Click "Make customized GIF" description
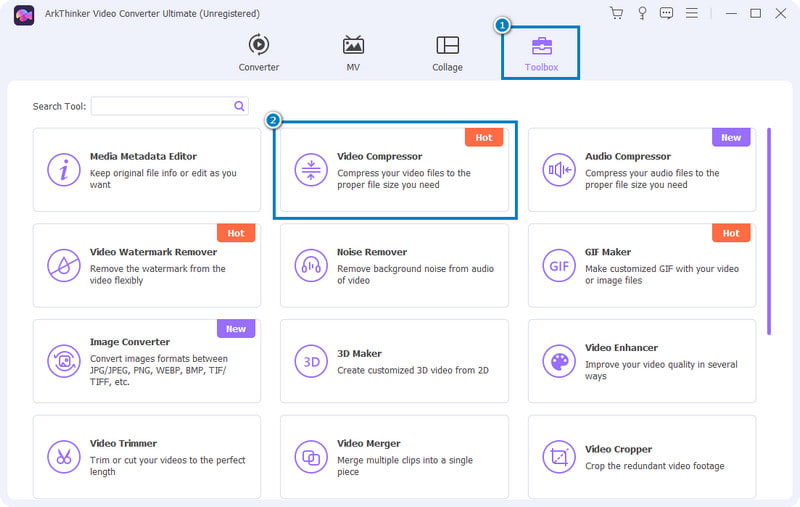The width and height of the screenshot is (800, 507). pyautogui.click(x=662, y=274)
